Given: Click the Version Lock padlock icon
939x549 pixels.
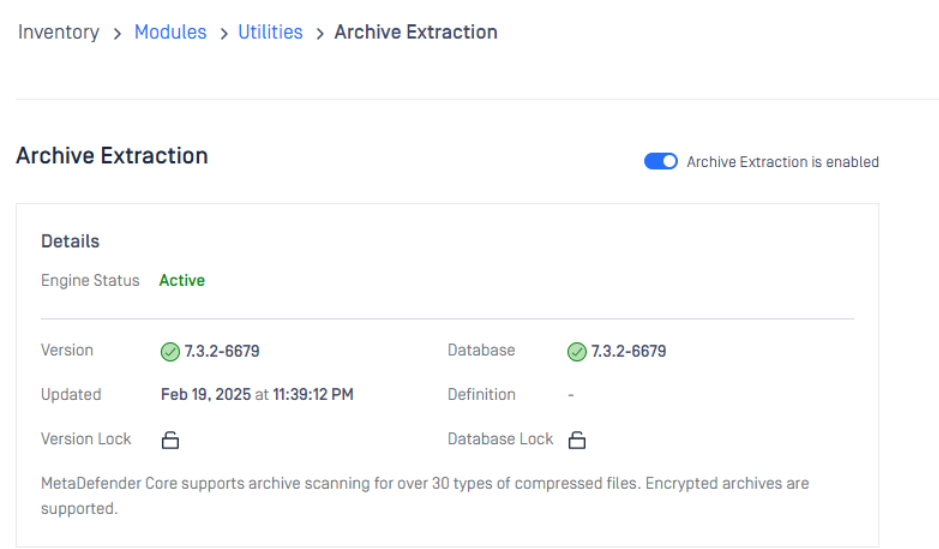Looking at the screenshot, I should tap(170, 440).
